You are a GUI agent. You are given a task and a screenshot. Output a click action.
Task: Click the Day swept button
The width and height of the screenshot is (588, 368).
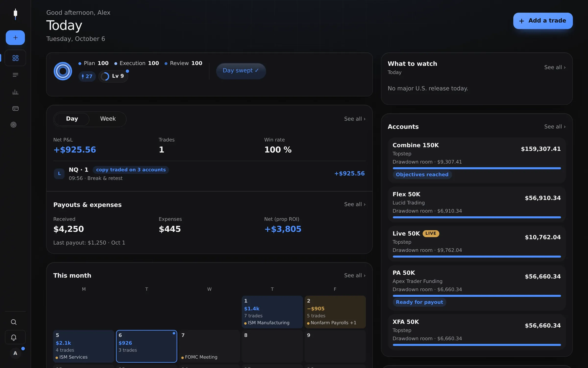click(241, 71)
